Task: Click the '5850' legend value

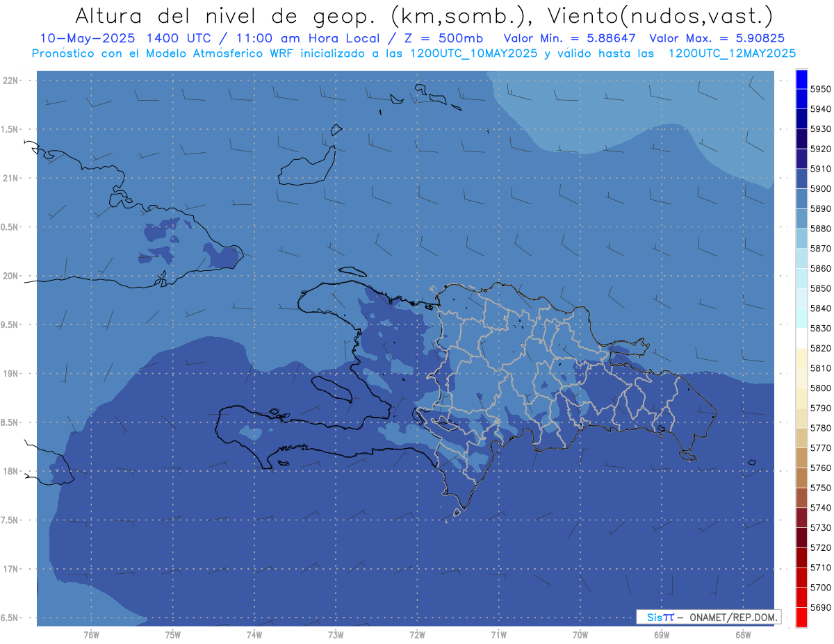Action: [821, 289]
